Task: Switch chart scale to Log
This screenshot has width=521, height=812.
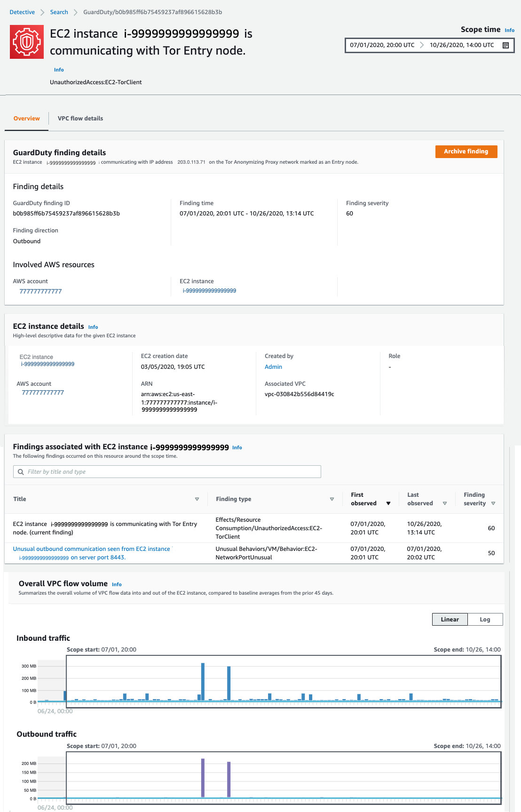Action: coord(485,620)
